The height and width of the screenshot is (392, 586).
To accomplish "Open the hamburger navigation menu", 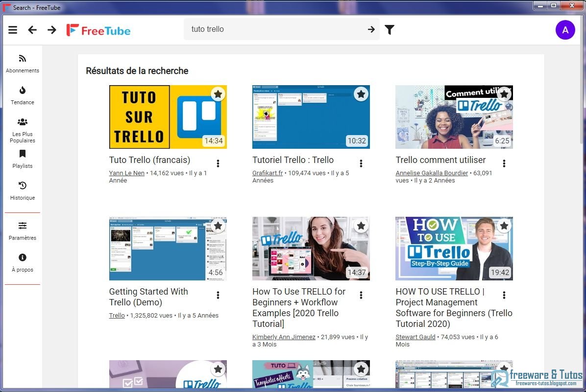I will point(13,29).
